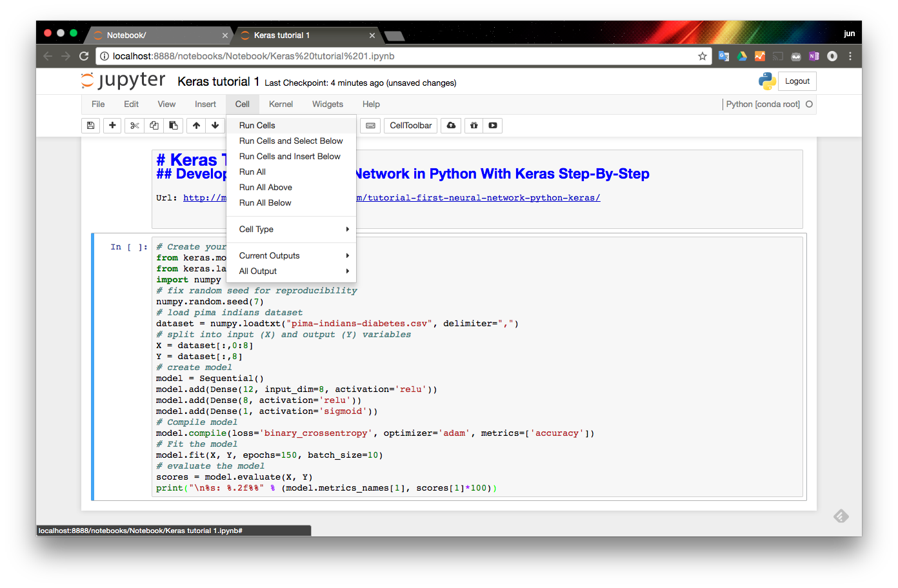Click into the code cell editor
Image resolution: width=898 pixels, height=588 pixels.
click(x=477, y=367)
